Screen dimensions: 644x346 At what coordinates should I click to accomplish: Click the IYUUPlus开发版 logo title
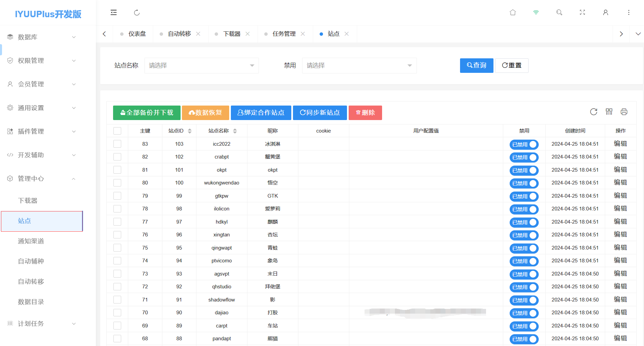click(x=48, y=14)
